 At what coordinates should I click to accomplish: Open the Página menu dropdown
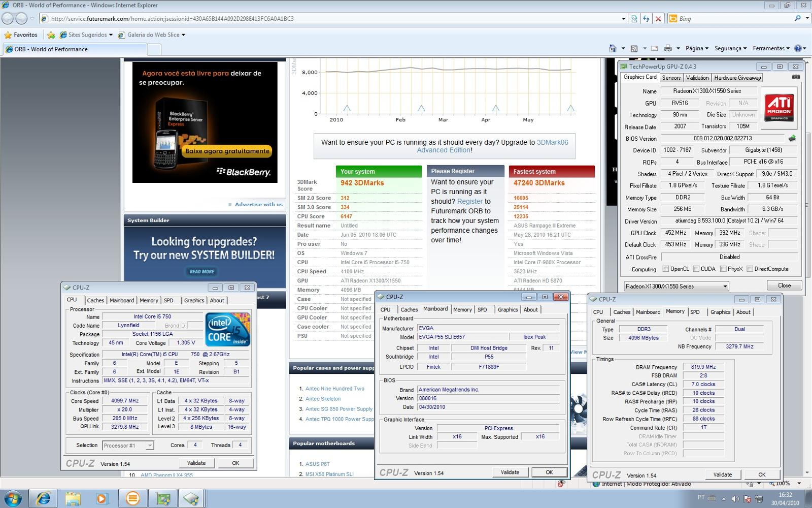697,48
